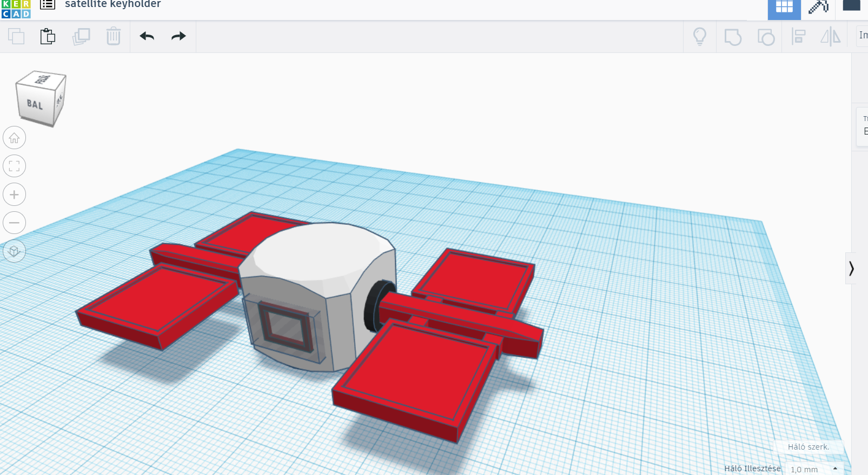Open the Mirror tool

[x=830, y=37]
